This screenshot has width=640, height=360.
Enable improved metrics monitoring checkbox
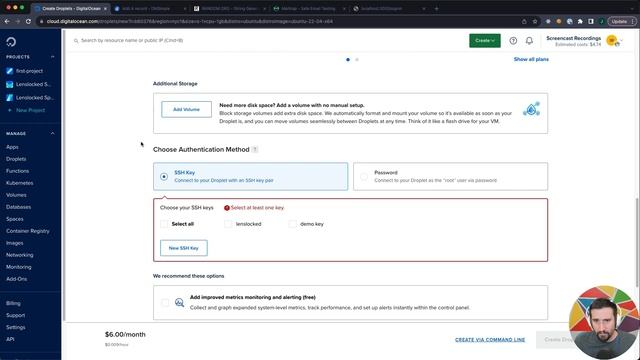[x=165, y=302]
